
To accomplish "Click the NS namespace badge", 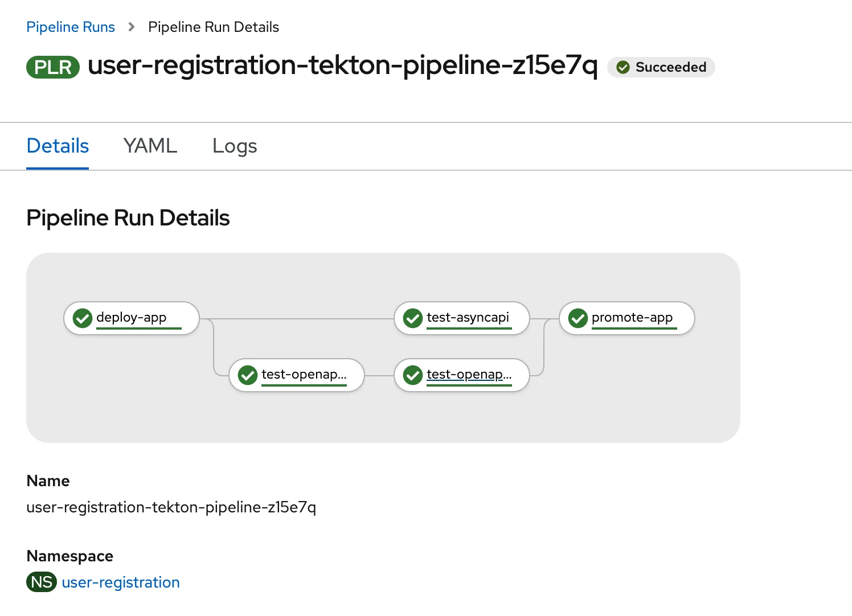I will coord(42,582).
